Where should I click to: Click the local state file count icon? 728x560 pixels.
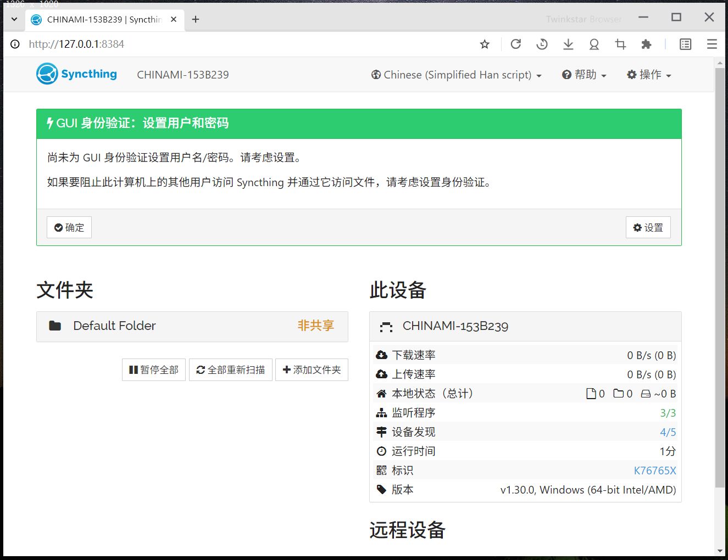pos(591,394)
